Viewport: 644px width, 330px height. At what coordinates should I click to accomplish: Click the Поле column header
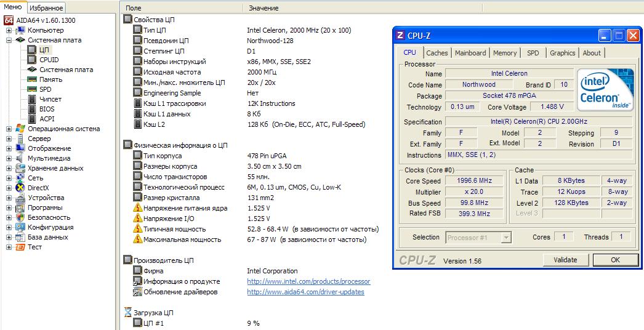[x=182, y=8]
